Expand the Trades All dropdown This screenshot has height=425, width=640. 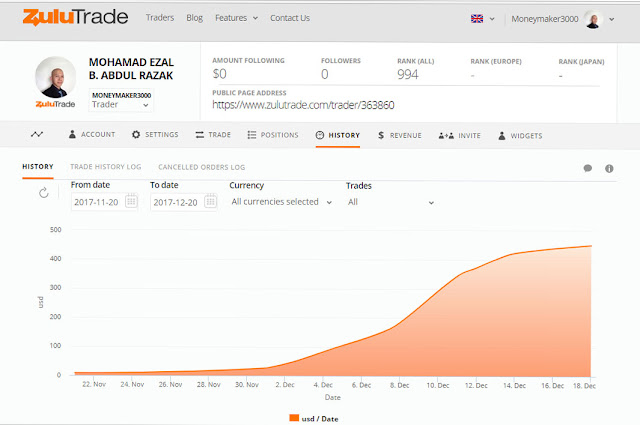click(x=391, y=202)
